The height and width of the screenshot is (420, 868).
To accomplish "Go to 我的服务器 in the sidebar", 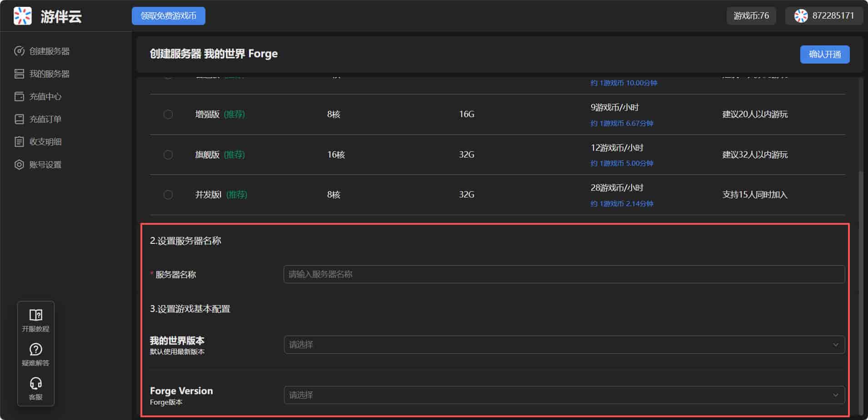I will 50,74.
